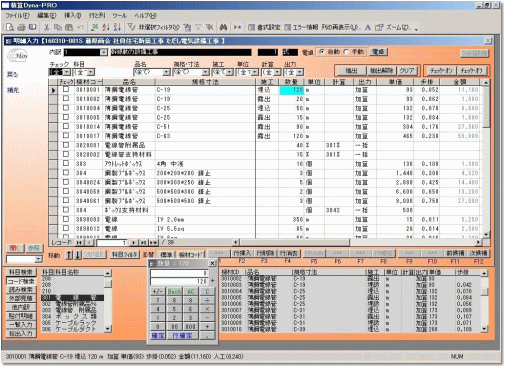Click the 科目名称 list scrollbar
Image resolution: width=506 pixels, height=368 pixels.
pos(108,301)
